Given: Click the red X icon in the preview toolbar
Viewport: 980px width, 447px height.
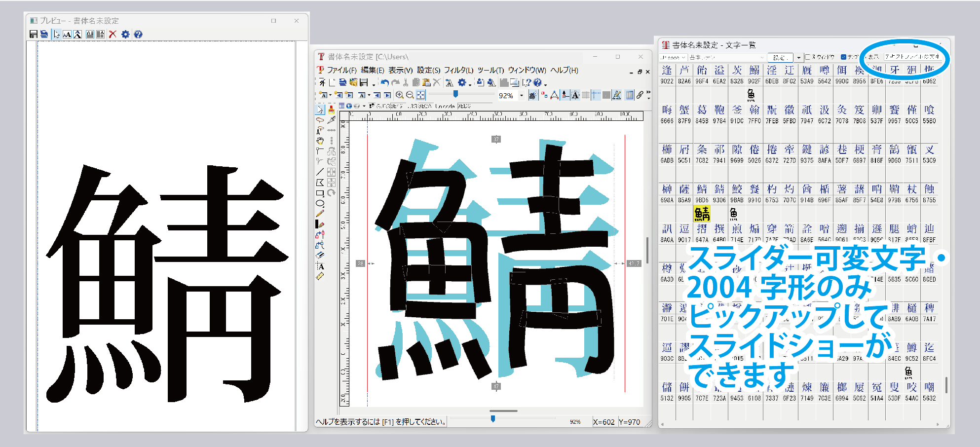Looking at the screenshot, I should [x=113, y=34].
